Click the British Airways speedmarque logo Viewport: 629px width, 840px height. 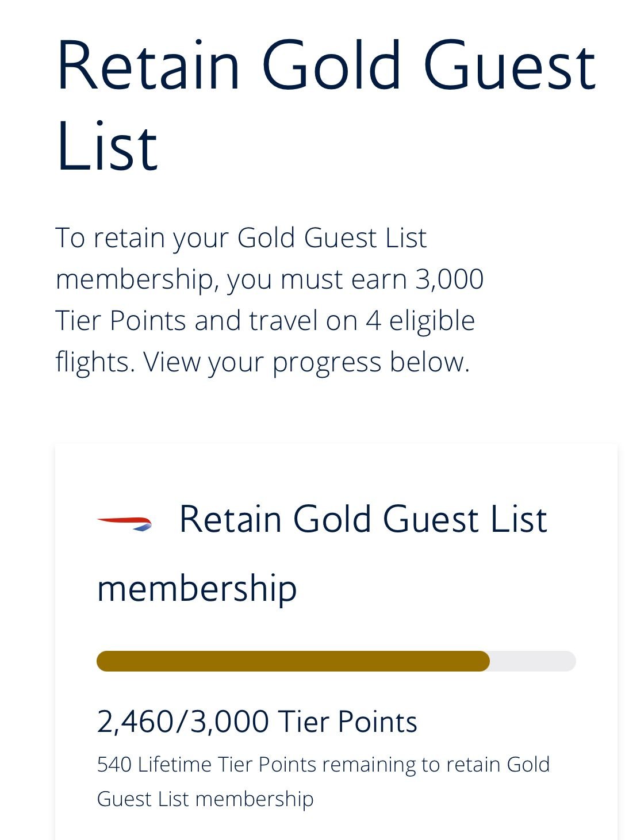tap(125, 523)
